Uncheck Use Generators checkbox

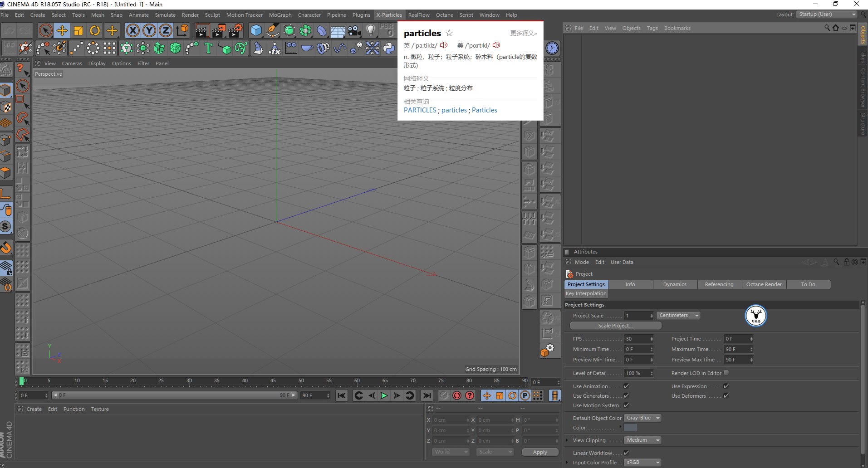626,395
